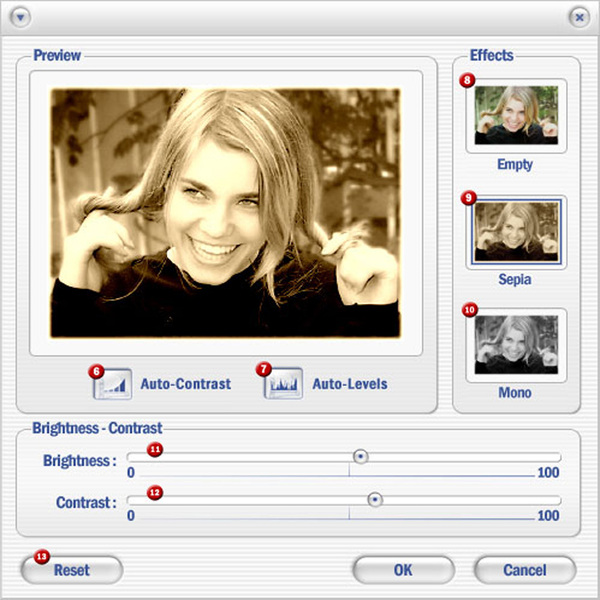Click the Sepia label under the thumbnail
Screen dimensions: 600x600
[x=515, y=279]
